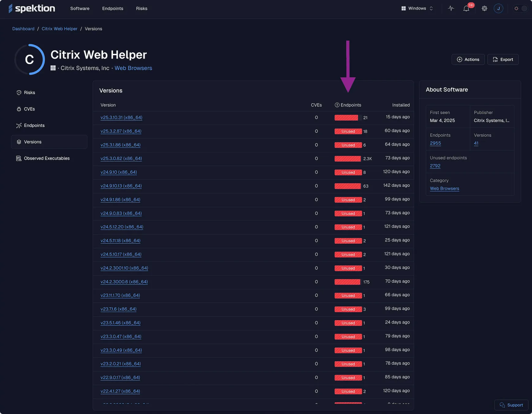Viewport: 532px width, 414px height.
Task: Click the Endpoints column info tooltip icon
Action: (x=337, y=105)
